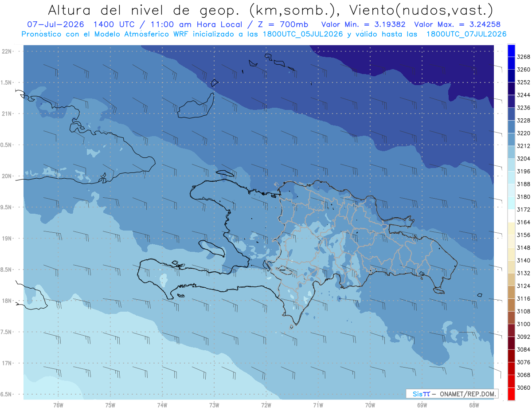Click the '07-Jul-2026' date text
Image resolution: width=532 pixels, height=411 pixels.
coord(56,24)
